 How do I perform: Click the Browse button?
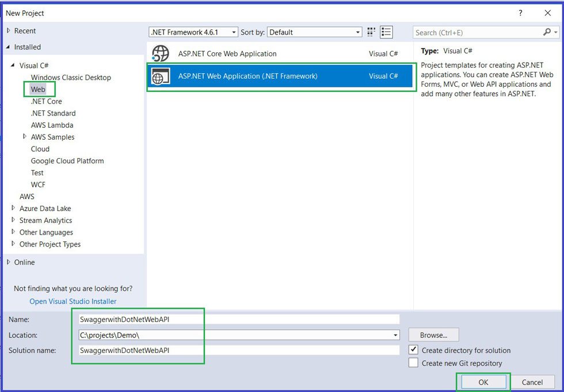(x=433, y=335)
